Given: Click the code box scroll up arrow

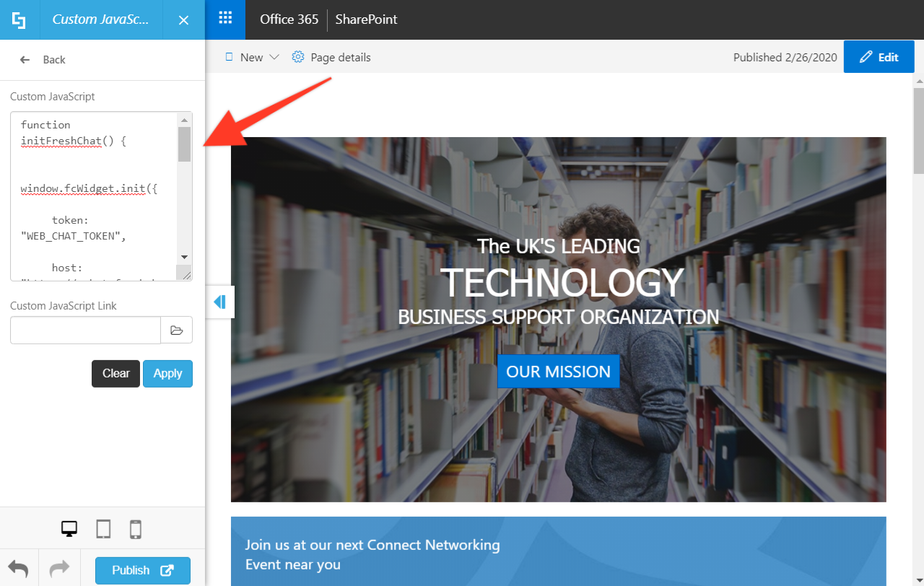Looking at the screenshot, I should [184, 120].
